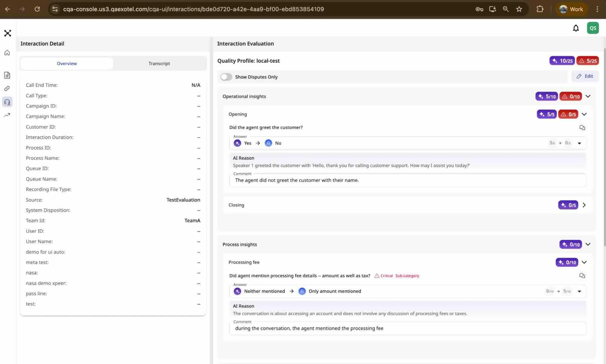Collapse the Opening subsection
606x364 pixels.
(584, 114)
